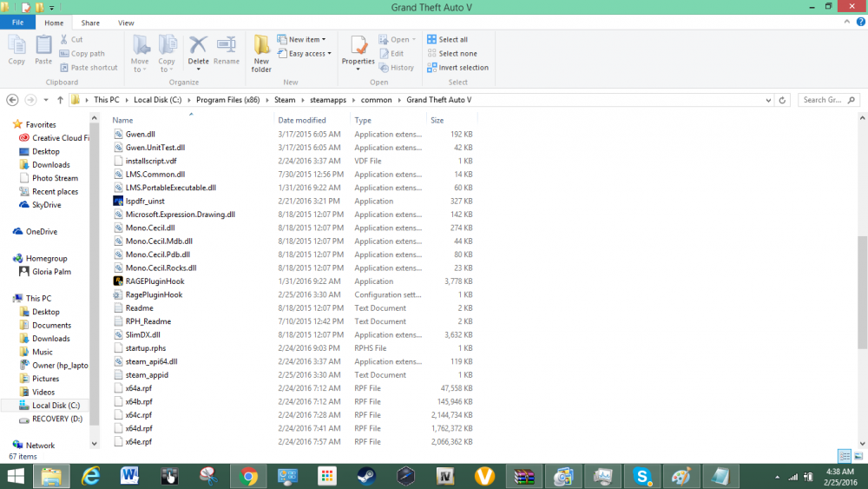Click the Paste icon in the ribbon
Viewport: 868px width, 489px height.
43,50
